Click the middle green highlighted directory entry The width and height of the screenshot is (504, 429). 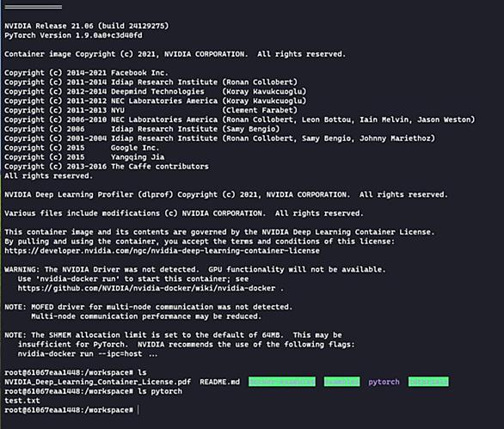coord(341,382)
